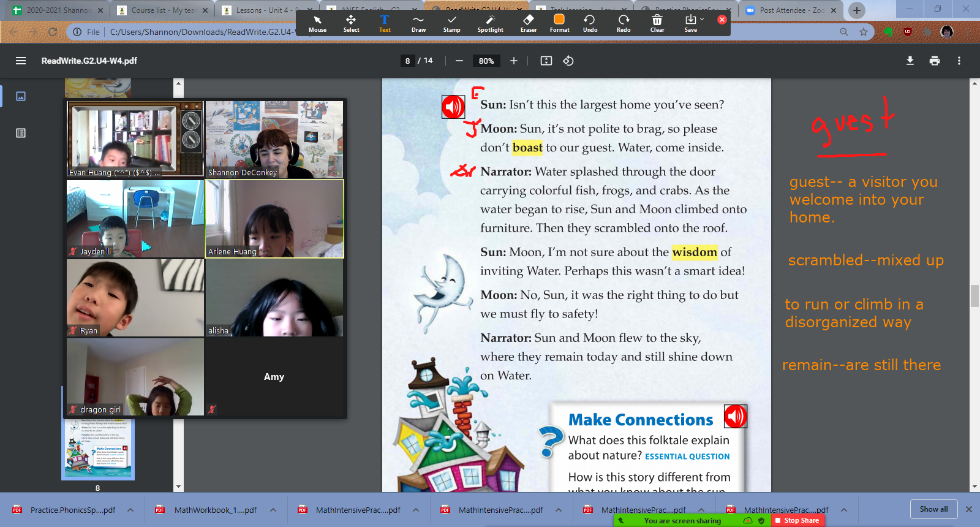Zoom in on the PDF

(x=514, y=61)
